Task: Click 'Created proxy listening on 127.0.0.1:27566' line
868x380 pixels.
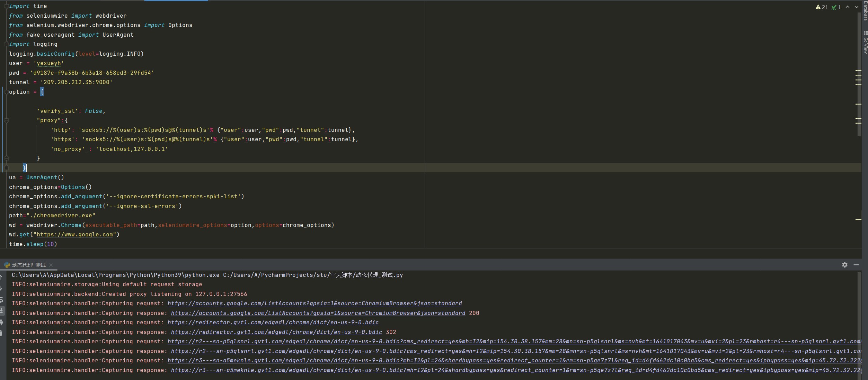Action: pos(129,294)
